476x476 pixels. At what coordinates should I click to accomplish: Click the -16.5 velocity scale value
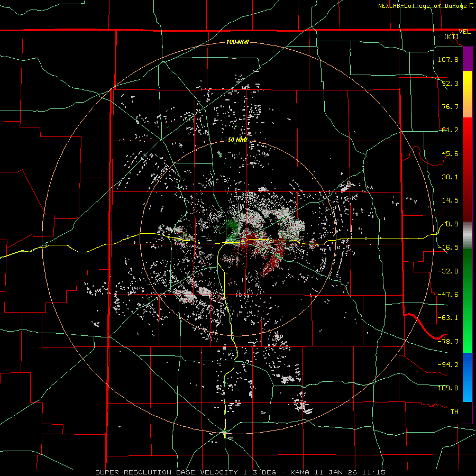point(448,248)
